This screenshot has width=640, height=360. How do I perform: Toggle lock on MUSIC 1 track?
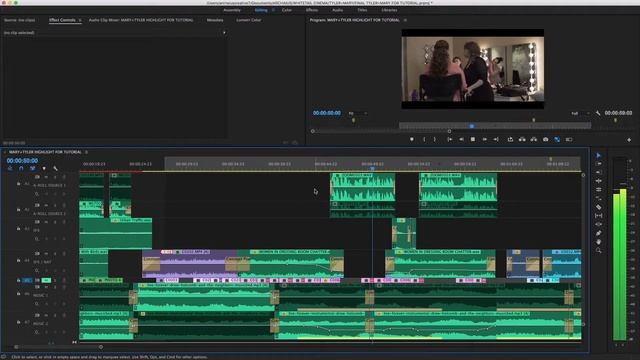[x=18, y=294]
